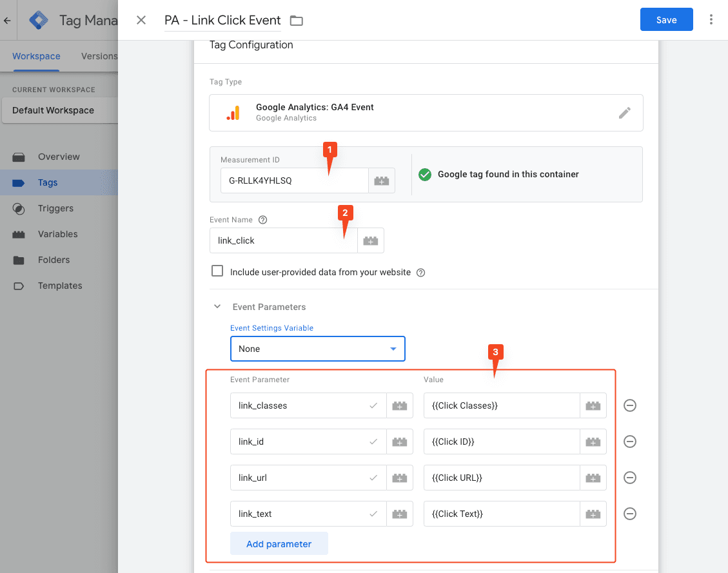This screenshot has height=573, width=728.
Task: Open the three-dot more options menu
Action: (711, 20)
